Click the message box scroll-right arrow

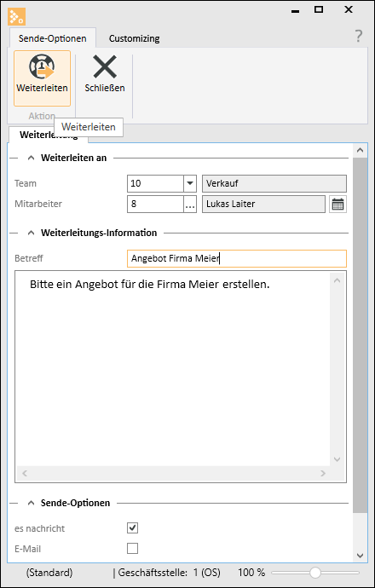[323, 473]
